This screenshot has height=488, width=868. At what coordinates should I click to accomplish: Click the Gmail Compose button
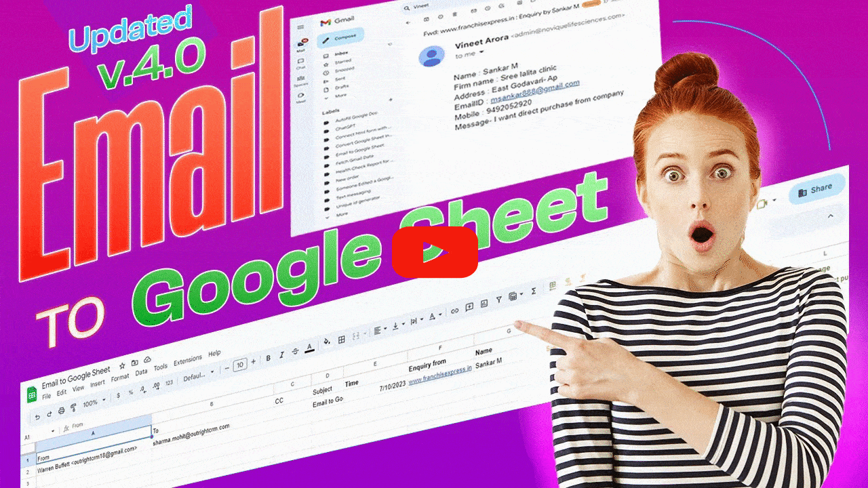pos(341,38)
